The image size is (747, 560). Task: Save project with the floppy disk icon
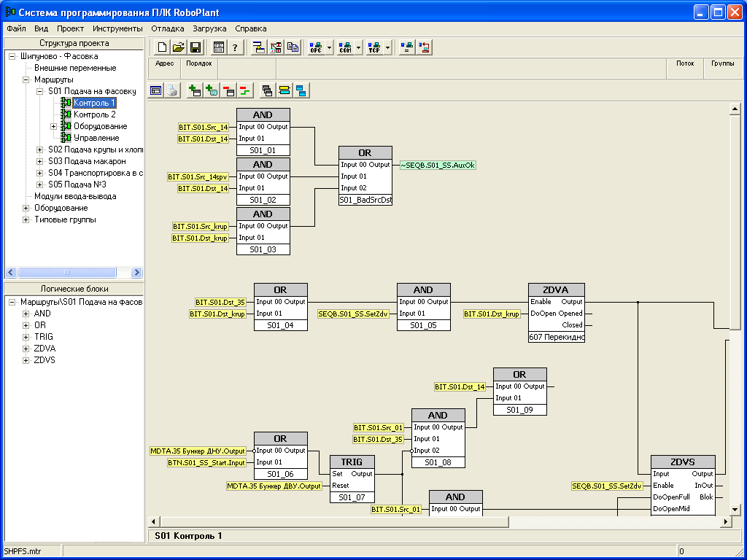(x=196, y=47)
